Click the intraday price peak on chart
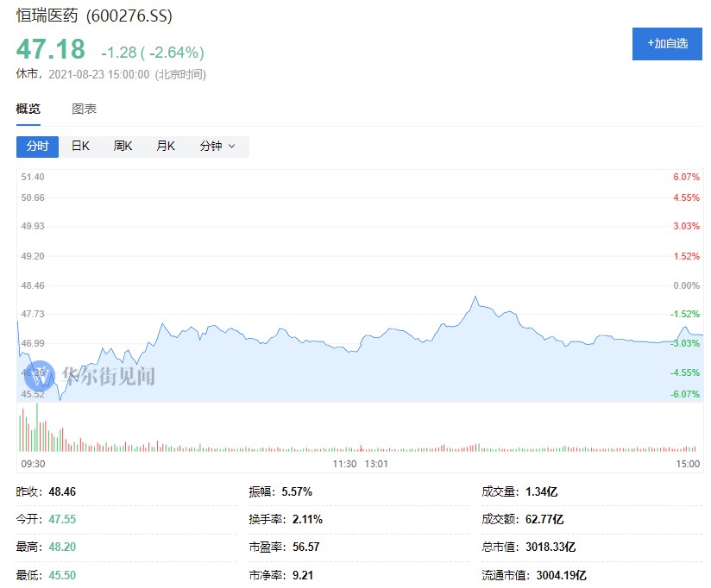The height and width of the screenshot is (588, 711). pyautogui.click(x=475, y=297)
